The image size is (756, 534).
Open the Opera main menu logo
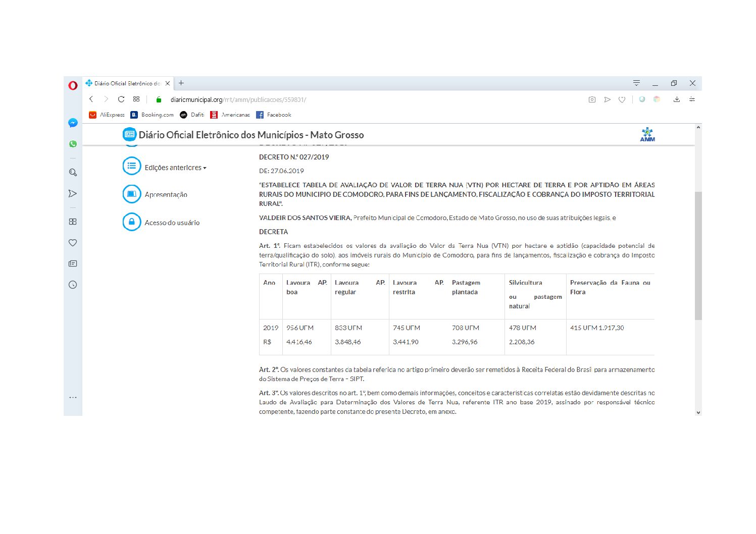click(73, 85)
